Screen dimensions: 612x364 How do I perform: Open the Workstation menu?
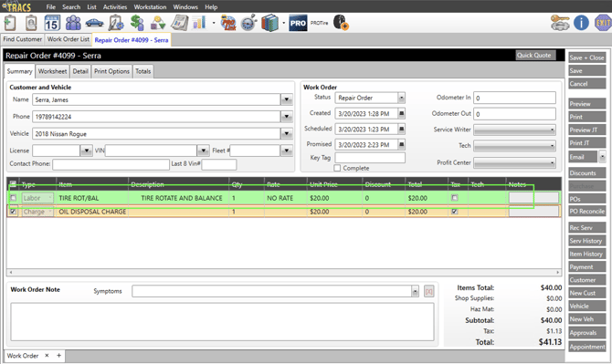coord(150,7)
